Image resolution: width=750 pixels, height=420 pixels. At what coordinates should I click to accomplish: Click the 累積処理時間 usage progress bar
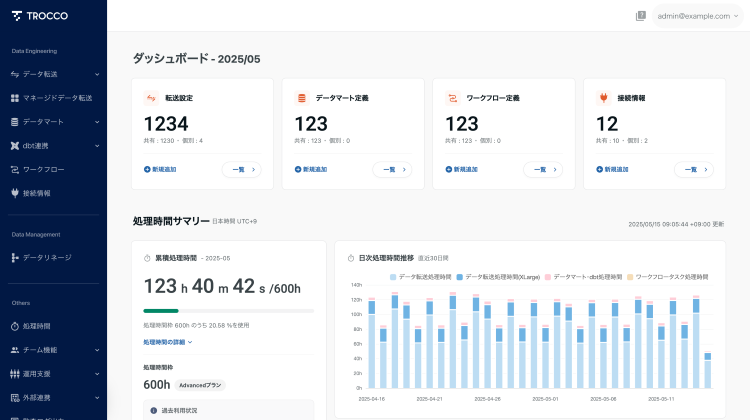tap(229, 311)
